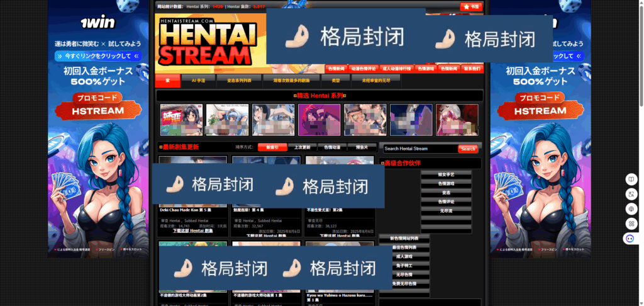Select the 家 home tab
The image size is (644, 306).
(167, 81)
